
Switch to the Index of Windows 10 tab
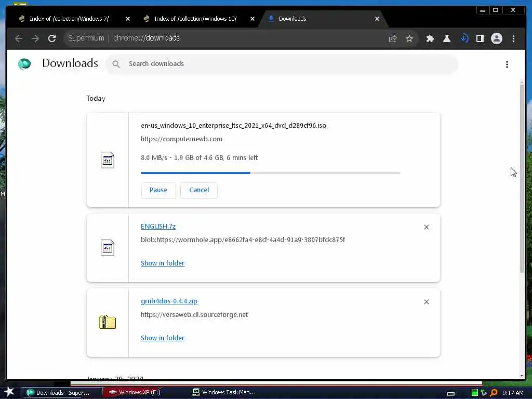click(195, 19)
